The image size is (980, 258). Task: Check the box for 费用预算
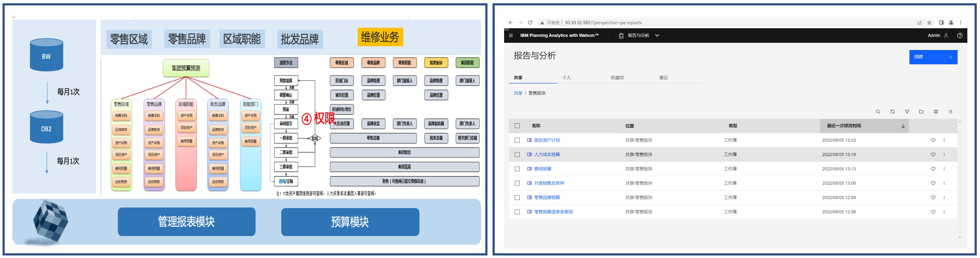tap(517, 169)
